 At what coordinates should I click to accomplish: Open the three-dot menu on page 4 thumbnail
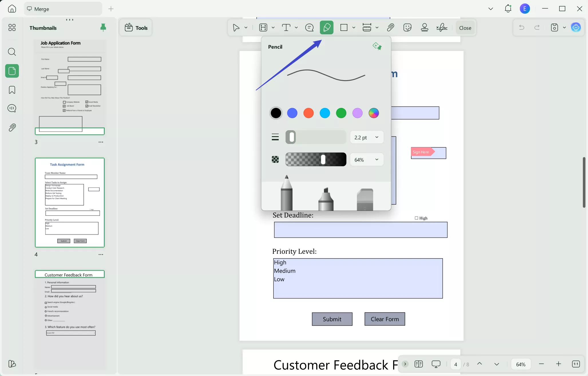click(x=101, y=254)
